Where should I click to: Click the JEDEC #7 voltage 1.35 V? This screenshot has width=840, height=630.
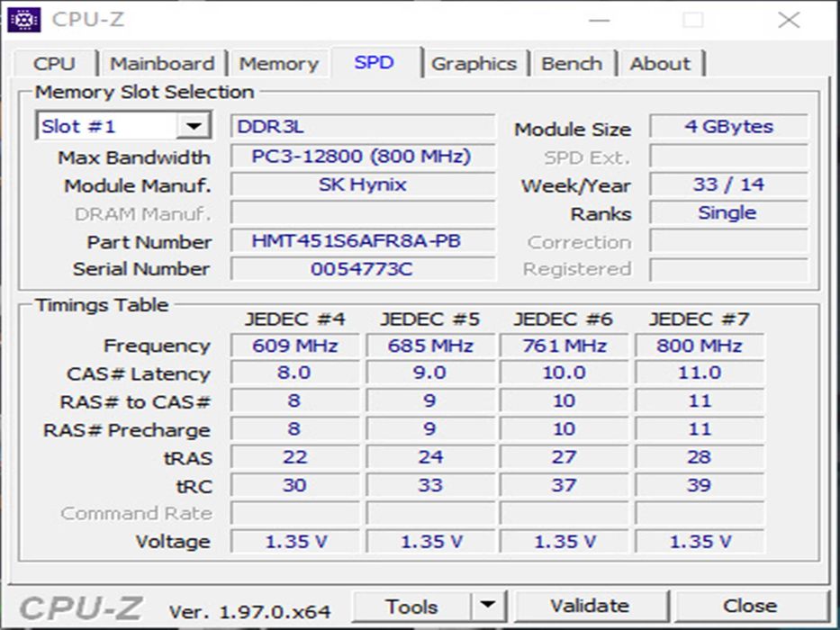point(700,542)
